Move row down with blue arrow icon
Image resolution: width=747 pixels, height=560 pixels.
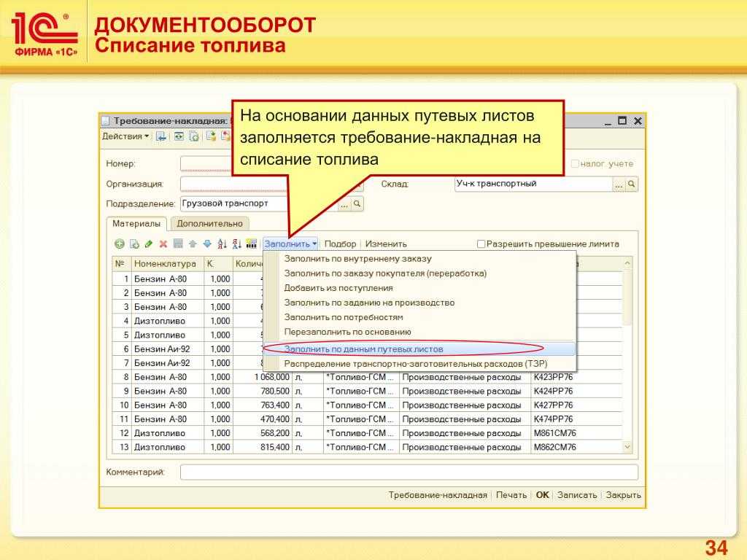(207, 244)
